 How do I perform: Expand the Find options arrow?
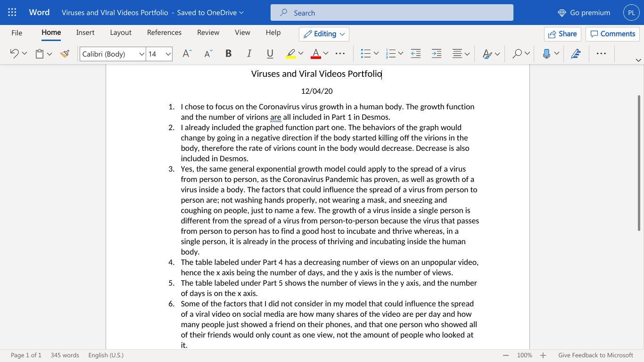(x=527, y=54)
